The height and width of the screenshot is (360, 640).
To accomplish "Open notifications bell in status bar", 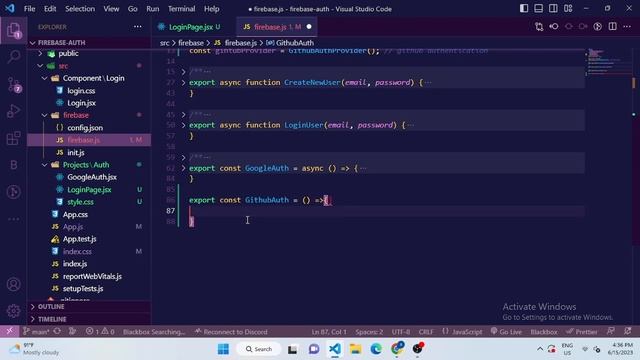I will tap(628, 331).
